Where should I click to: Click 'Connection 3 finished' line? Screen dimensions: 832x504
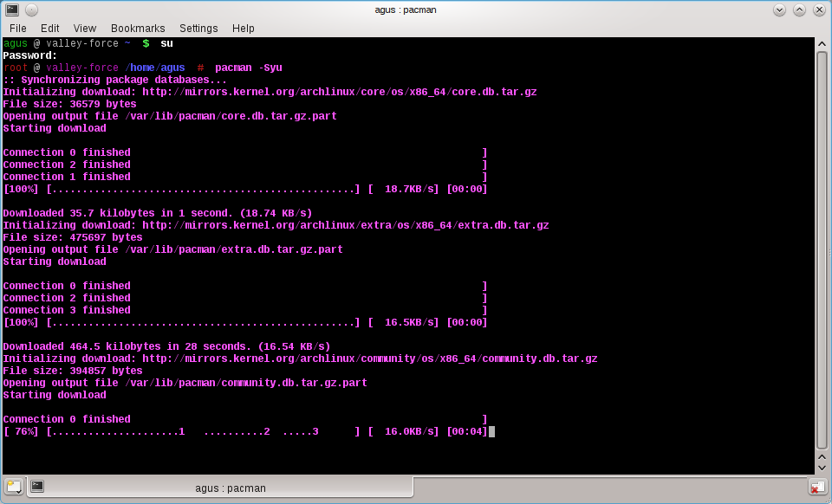click(67, 310)
